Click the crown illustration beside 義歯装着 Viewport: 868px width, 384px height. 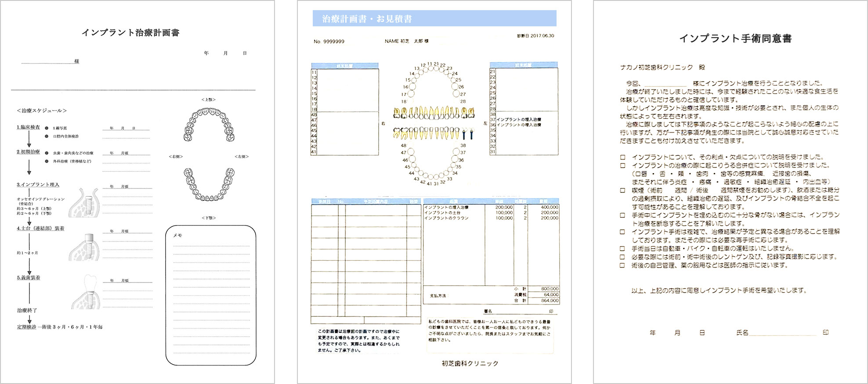pyautogui.click(x=86, y=292)
